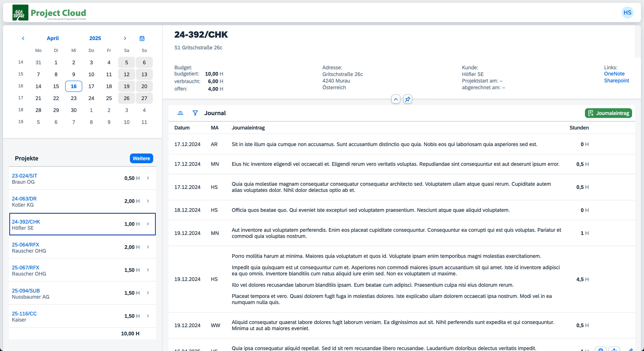
Task: Expand project 23-024/SIT chevron
Action: (x=148, y=178)
